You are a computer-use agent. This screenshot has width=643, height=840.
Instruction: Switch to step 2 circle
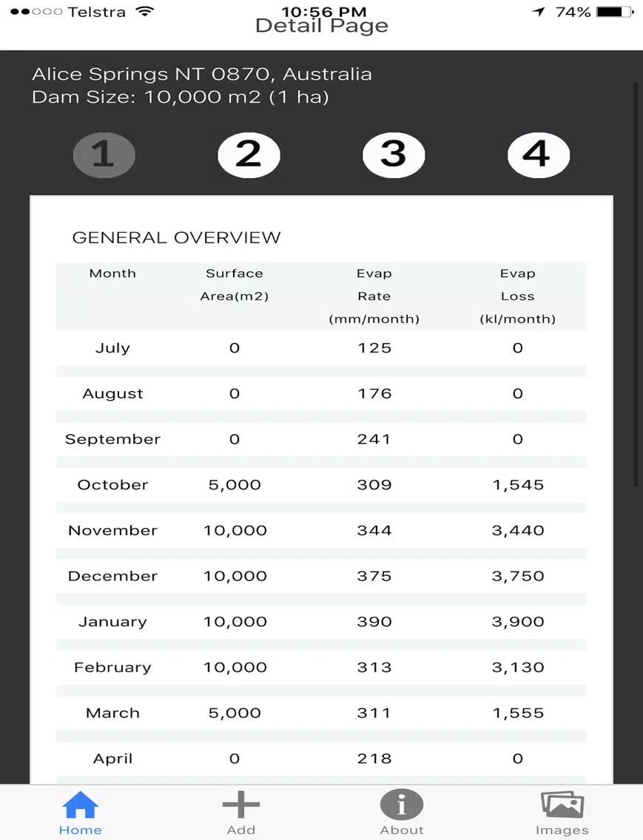249,155
